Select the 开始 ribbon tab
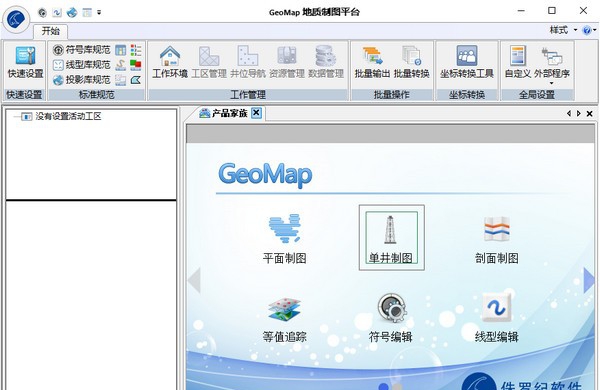This screenshot has height=390, width=600. tap(51, 31)
